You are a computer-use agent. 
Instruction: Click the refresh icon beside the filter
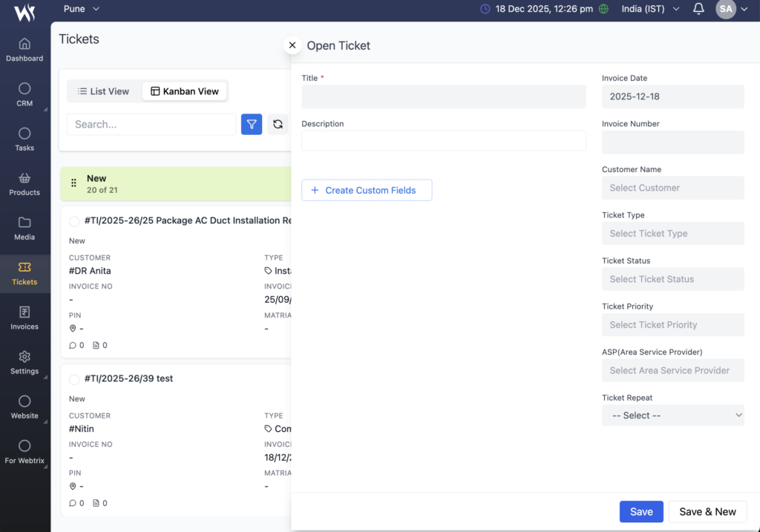click(x=278, y=124)
